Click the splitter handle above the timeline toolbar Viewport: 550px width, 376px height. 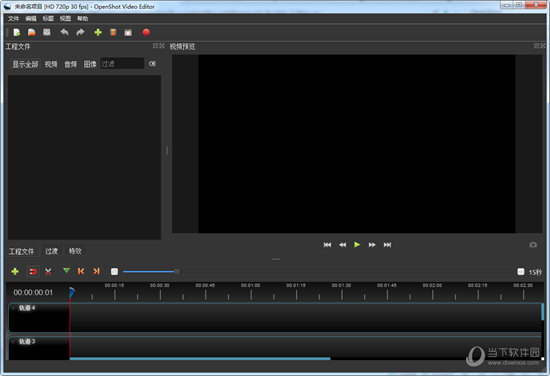pyautogui.click(x=276, y=259)
